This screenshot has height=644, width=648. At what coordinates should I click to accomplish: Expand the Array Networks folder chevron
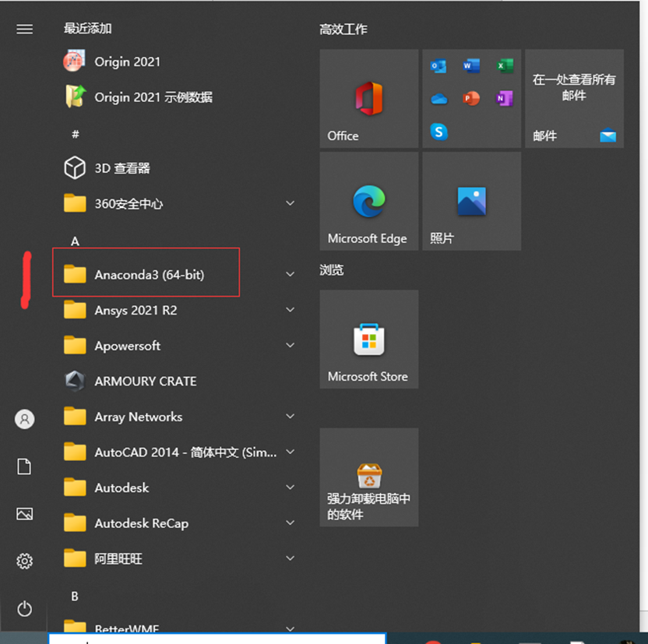pos(290,417)
